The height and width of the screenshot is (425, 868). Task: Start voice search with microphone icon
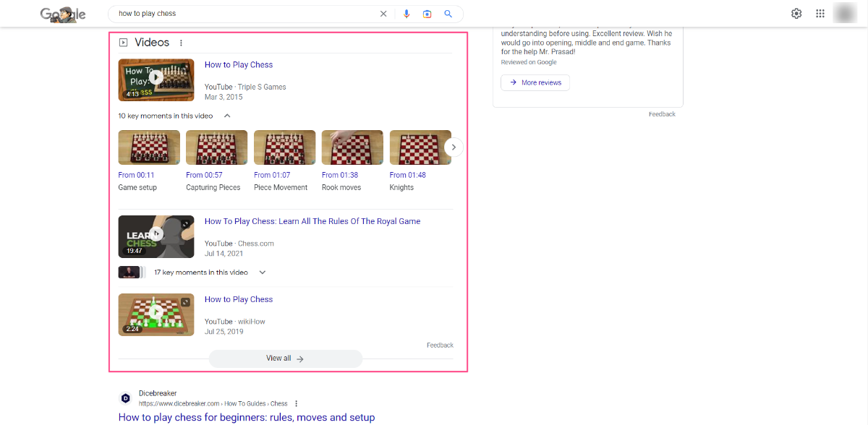(x=407, y=14)
